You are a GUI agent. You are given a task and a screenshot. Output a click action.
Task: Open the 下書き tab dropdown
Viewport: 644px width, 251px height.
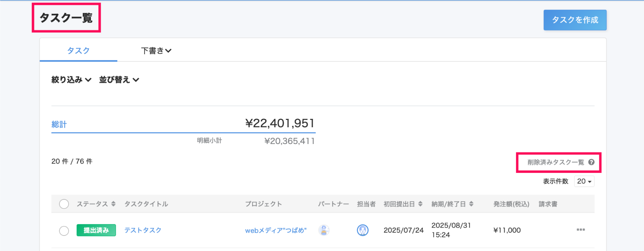[x=156, y=51]
